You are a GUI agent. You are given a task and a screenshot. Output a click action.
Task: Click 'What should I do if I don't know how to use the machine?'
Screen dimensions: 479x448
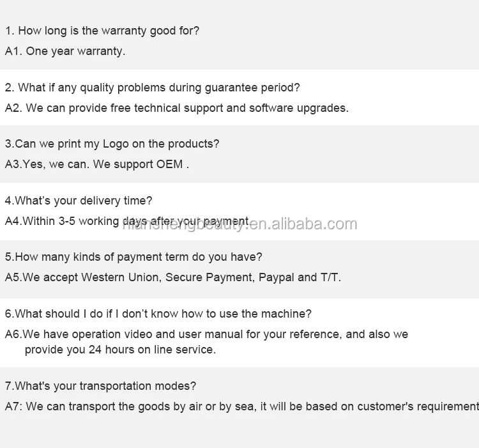(x=158, y=314)
